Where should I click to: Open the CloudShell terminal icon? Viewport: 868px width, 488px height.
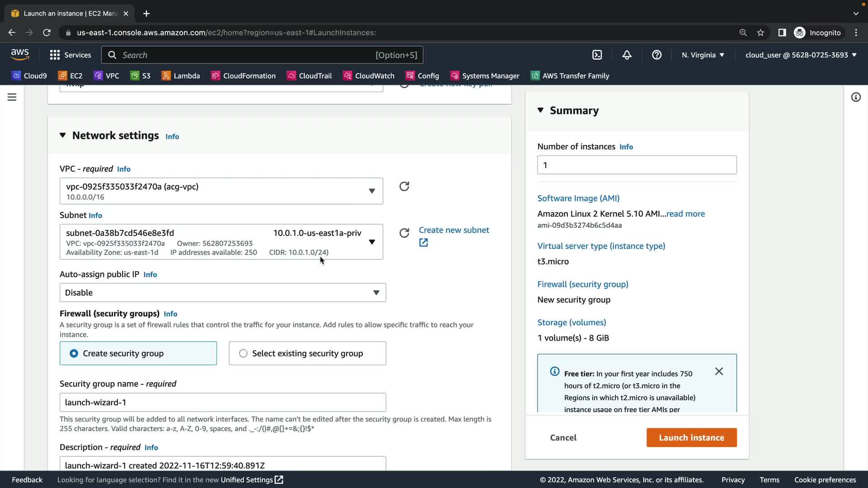[x=597, y=55]
